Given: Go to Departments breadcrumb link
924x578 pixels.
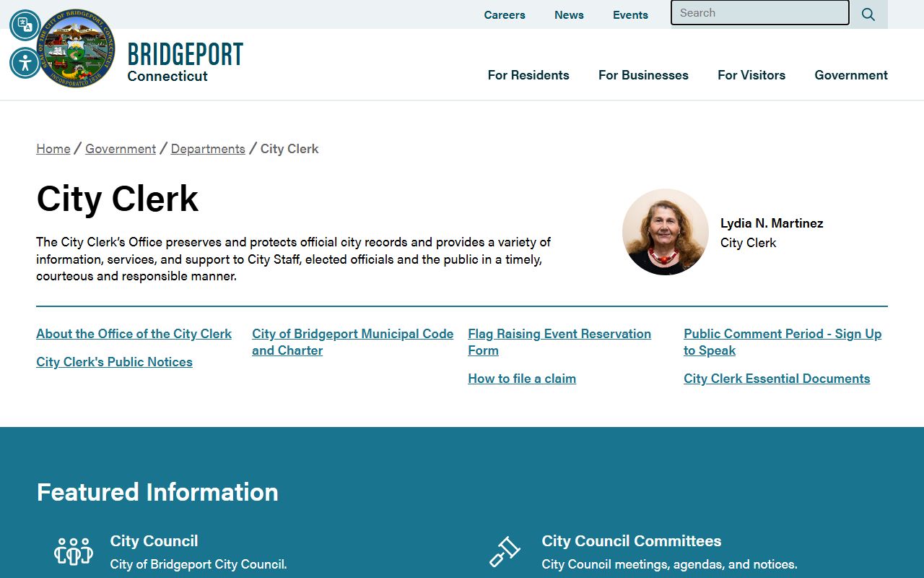Looking at the screenshot, I should point(208,149).
